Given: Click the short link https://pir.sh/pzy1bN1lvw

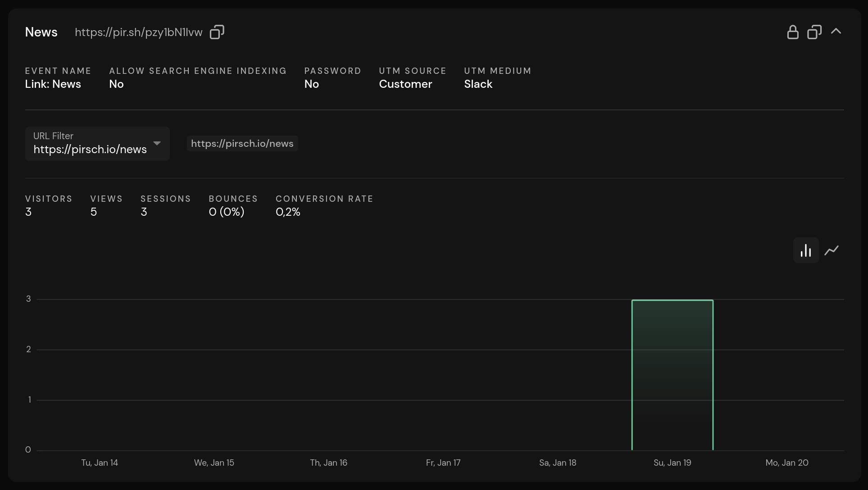Looking at the screenshot, I should click(139, 32).
